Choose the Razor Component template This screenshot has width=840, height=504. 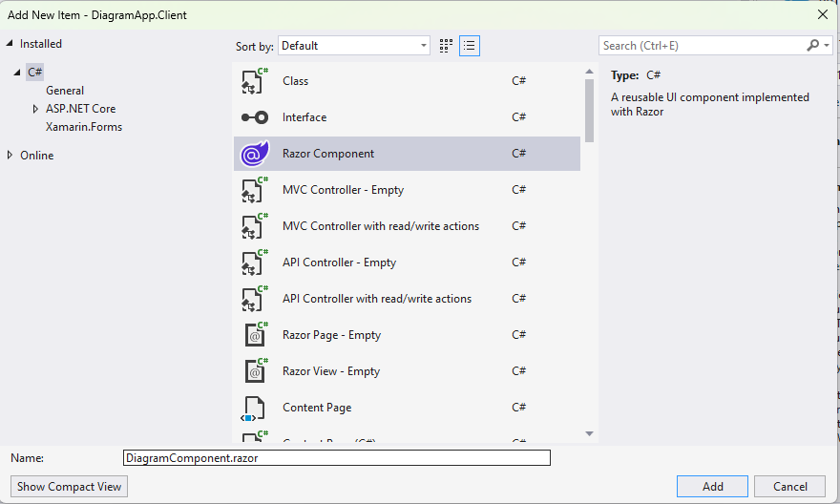[408, 154]
